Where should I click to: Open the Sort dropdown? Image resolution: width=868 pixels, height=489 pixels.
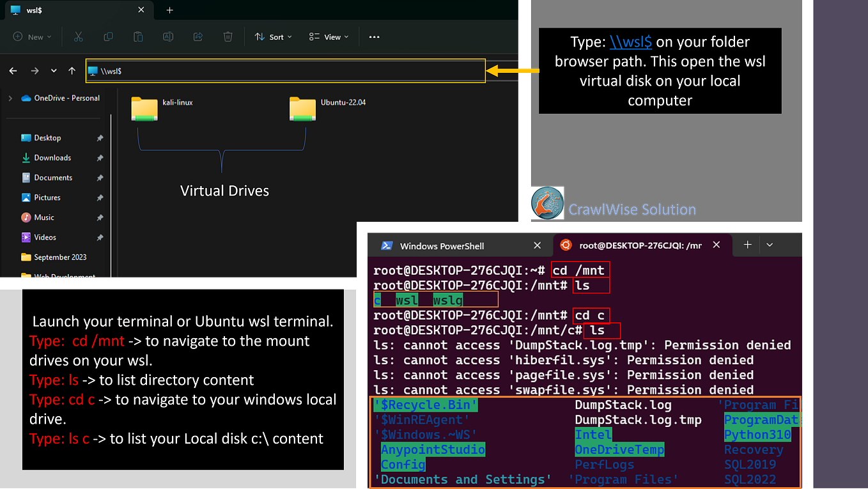[x=273, y=37]
